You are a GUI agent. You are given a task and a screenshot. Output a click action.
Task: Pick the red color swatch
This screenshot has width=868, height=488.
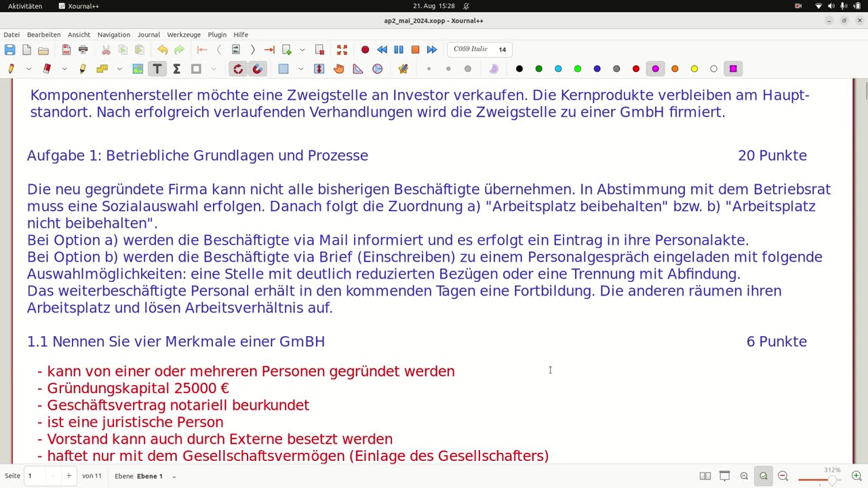636,68
